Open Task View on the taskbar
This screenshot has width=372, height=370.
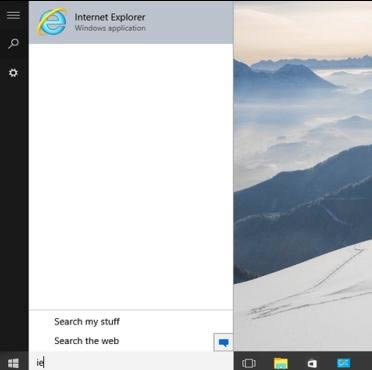[249, 363]
